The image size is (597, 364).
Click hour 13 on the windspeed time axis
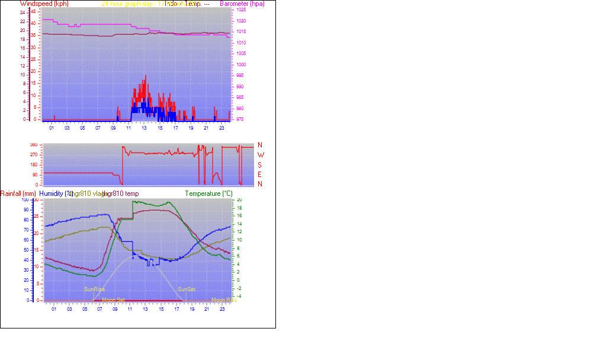145,128
